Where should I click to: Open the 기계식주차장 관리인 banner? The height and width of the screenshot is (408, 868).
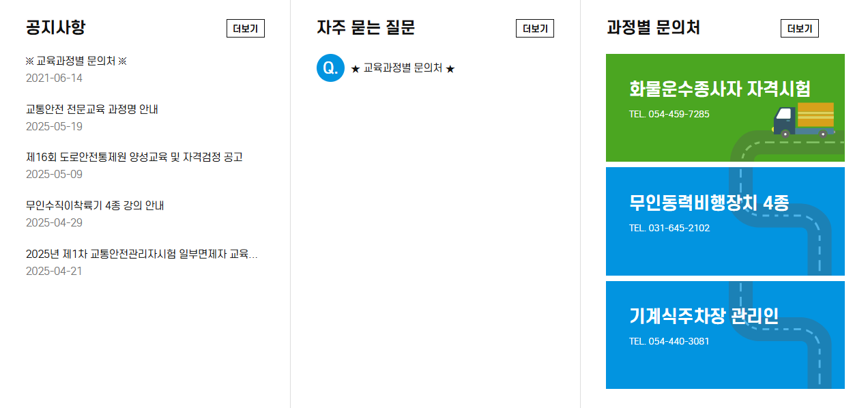725,334
